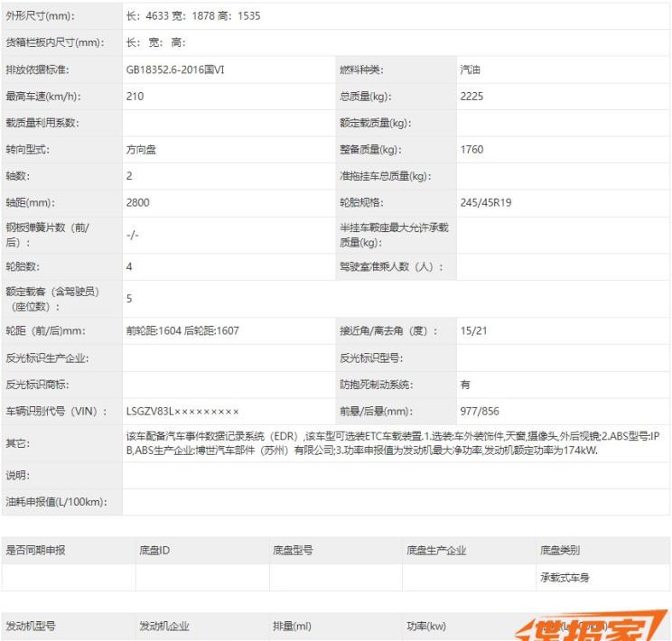Image resolution: width=672 pixels, height=641 pixels.
Task: Select leaf spring value -/-
Action: pos(133,235)
